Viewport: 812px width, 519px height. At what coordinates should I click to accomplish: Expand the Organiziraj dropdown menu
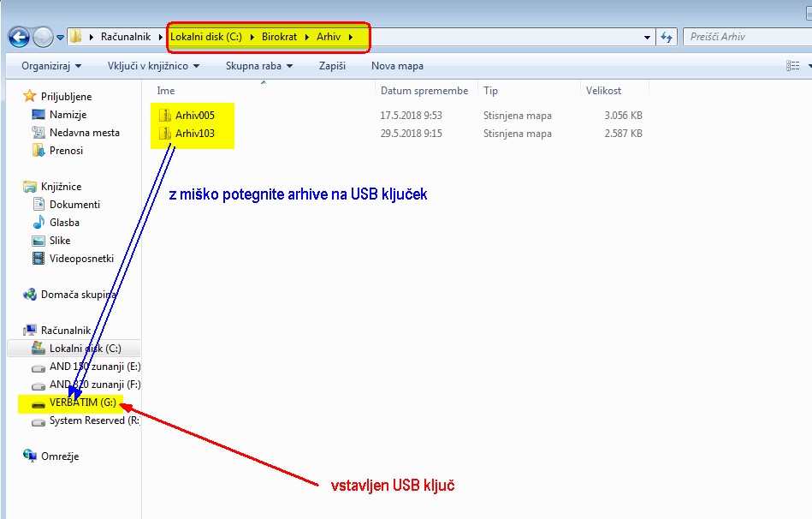51,66
